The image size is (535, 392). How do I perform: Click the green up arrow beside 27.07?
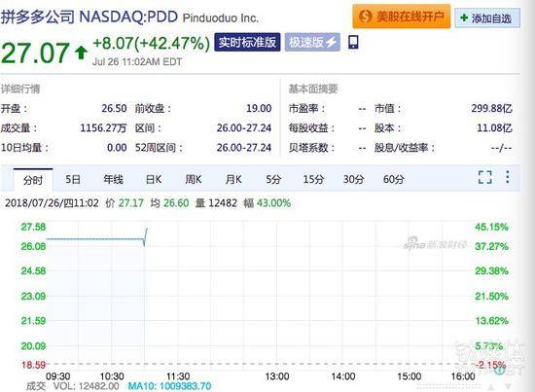81,53
